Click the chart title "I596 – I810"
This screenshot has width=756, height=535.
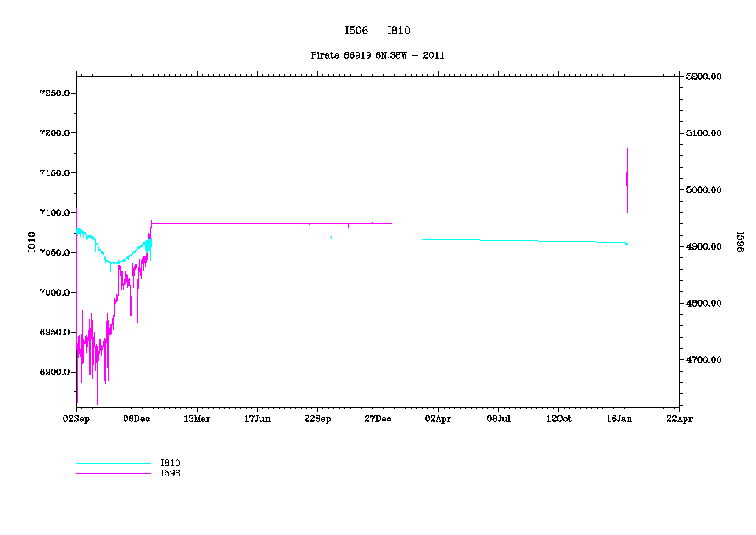tap(378, 31)
